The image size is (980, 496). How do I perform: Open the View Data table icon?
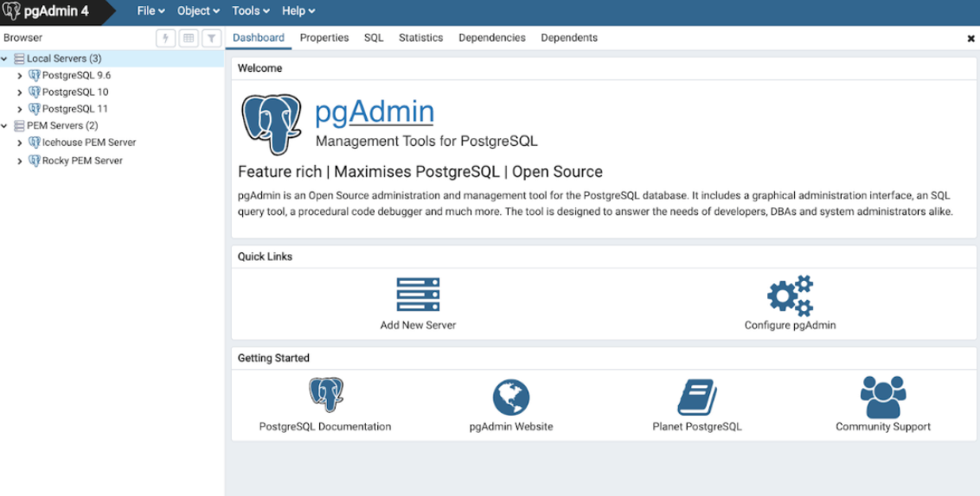tap(189, 38)
